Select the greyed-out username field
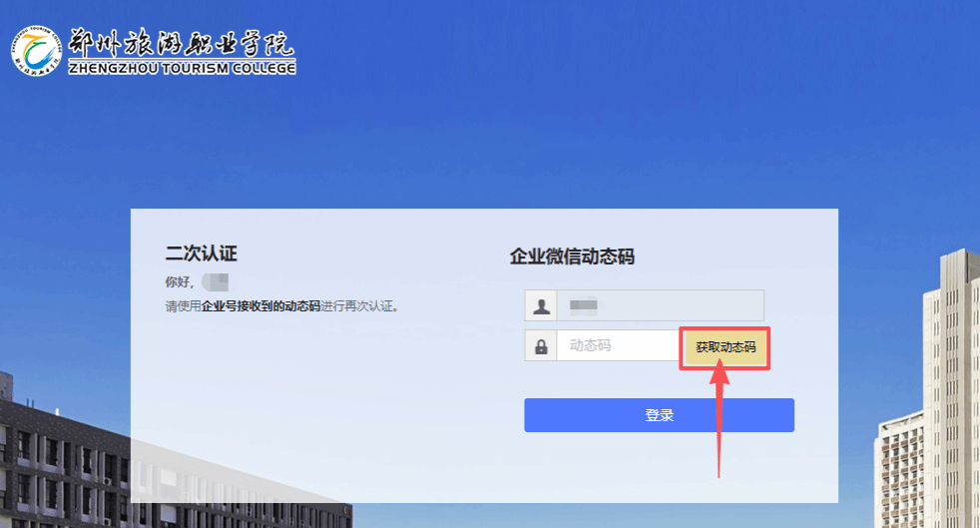The width and height of the screenshot is (980, 528). coord(660,305)
